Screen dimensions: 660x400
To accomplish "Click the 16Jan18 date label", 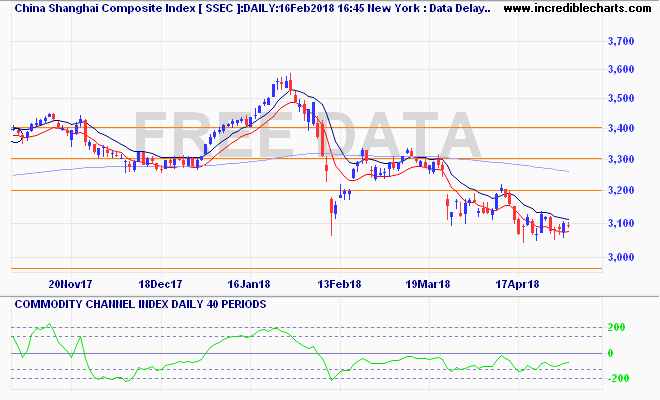I will point(249,284).
